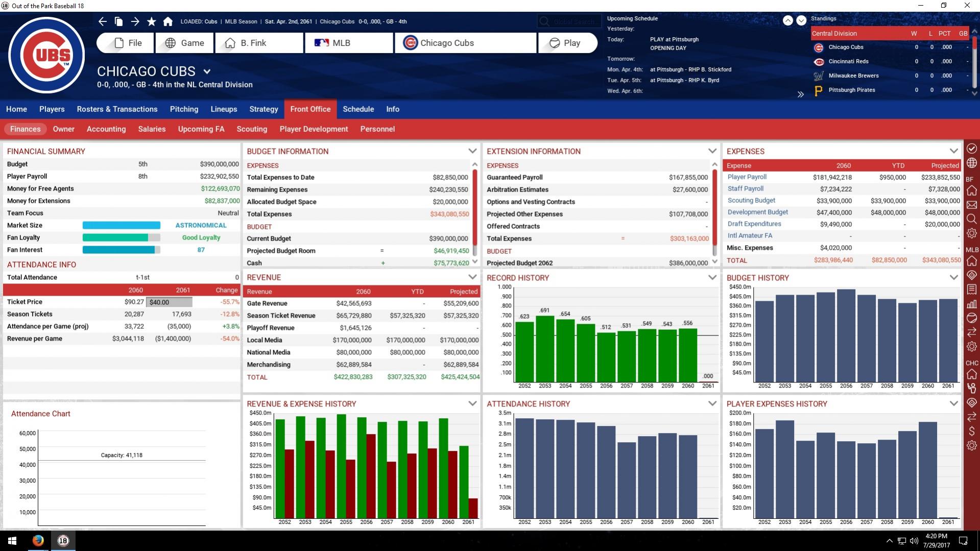Open the bar chart statistics sidebar icon
Screen dimensions: 980x551
click(x=971, y=304)
